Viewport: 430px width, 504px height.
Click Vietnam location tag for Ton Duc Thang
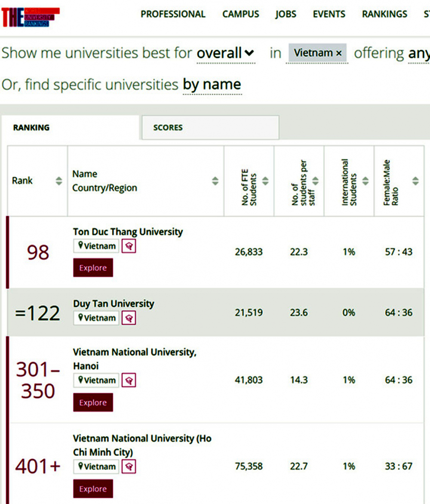[96, 246]
